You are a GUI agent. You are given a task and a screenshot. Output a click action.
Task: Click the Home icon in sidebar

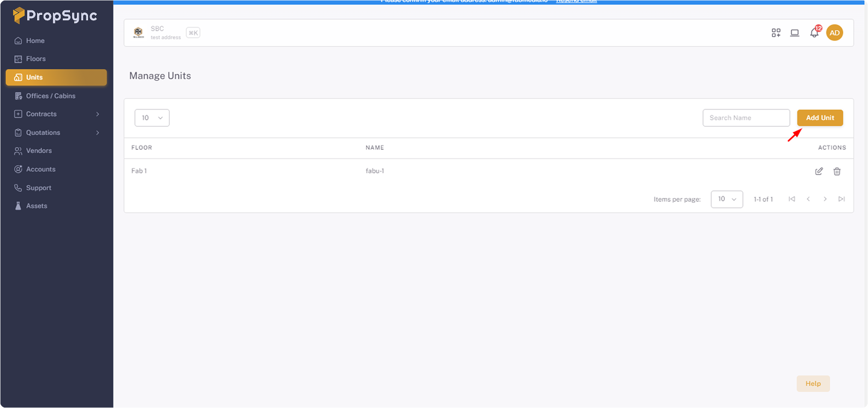click(18, 41)
